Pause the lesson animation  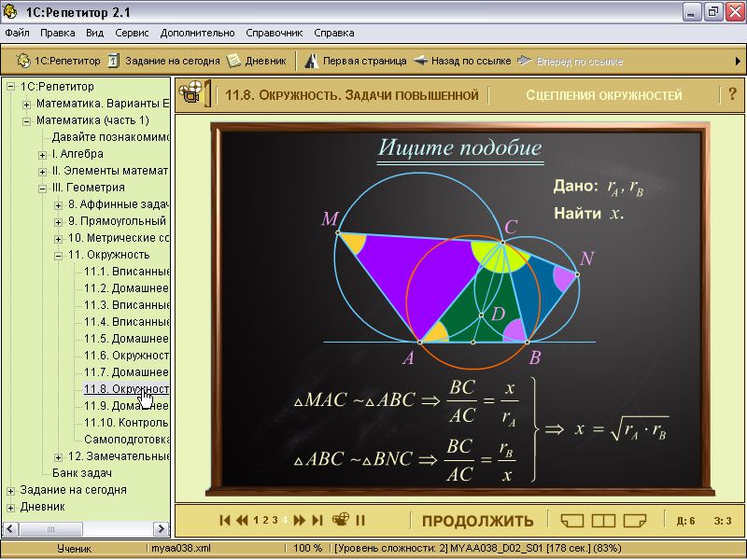point(360,520)
